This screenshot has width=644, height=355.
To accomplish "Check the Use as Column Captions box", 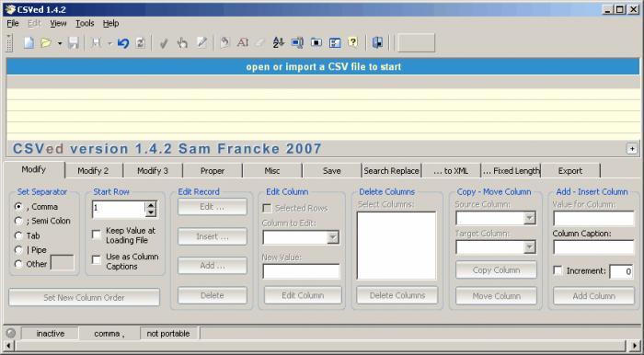I will click(x=96, y=259).
